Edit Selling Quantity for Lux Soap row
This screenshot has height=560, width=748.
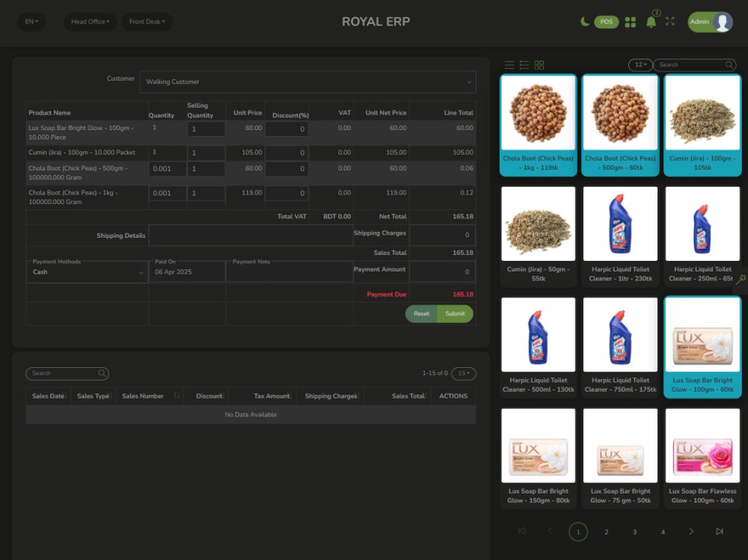pyautogui.click(x=206, y=129)
